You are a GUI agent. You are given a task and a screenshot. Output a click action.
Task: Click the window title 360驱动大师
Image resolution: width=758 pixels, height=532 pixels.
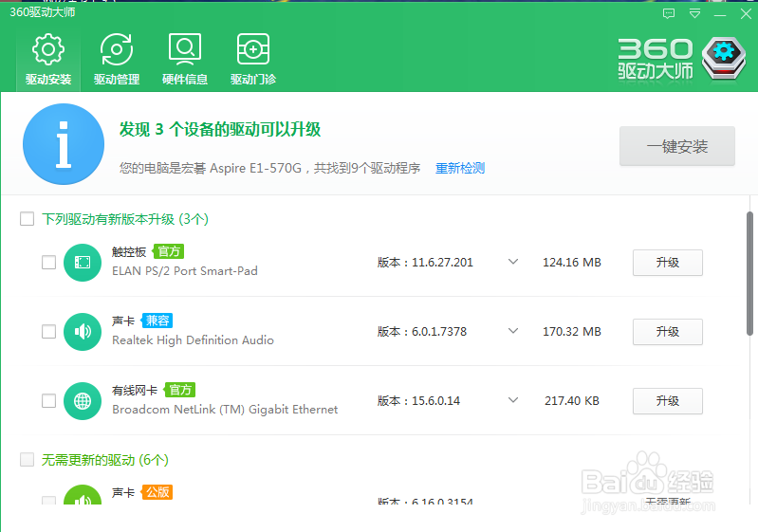(x=43, y=12)
